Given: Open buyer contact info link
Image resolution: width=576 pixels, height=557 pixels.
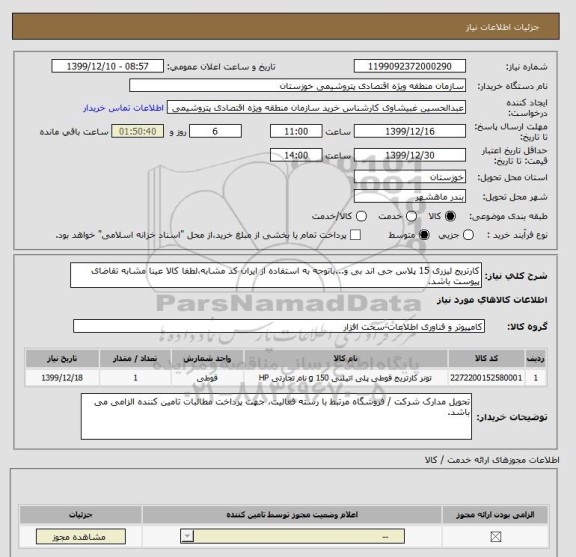Looking at the screenshot, I should click(123, 108).
